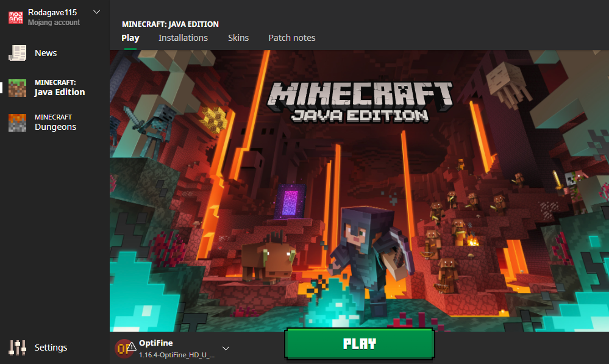
Task: Expand the account dropdown chevron
Action: [96, 12]
